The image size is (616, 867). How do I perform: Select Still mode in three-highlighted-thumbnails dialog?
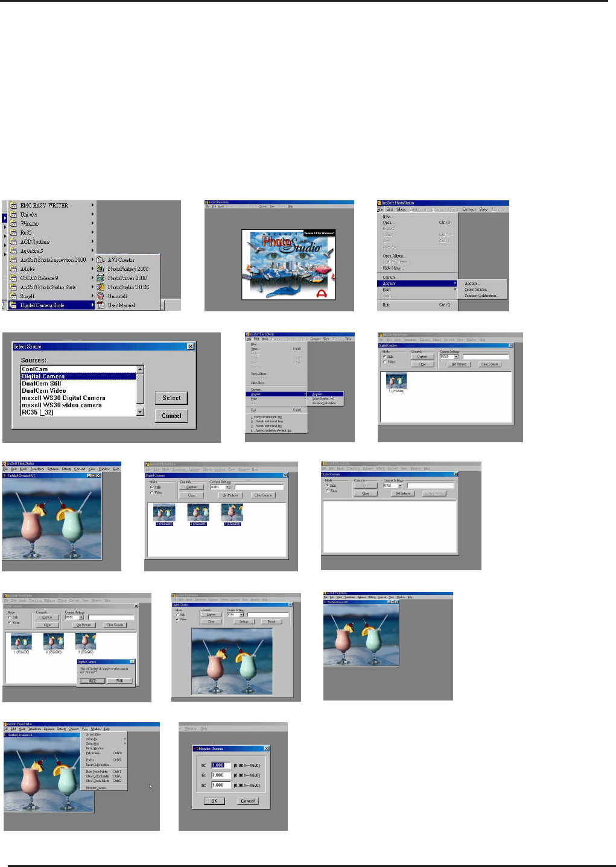tap(152, 487)
